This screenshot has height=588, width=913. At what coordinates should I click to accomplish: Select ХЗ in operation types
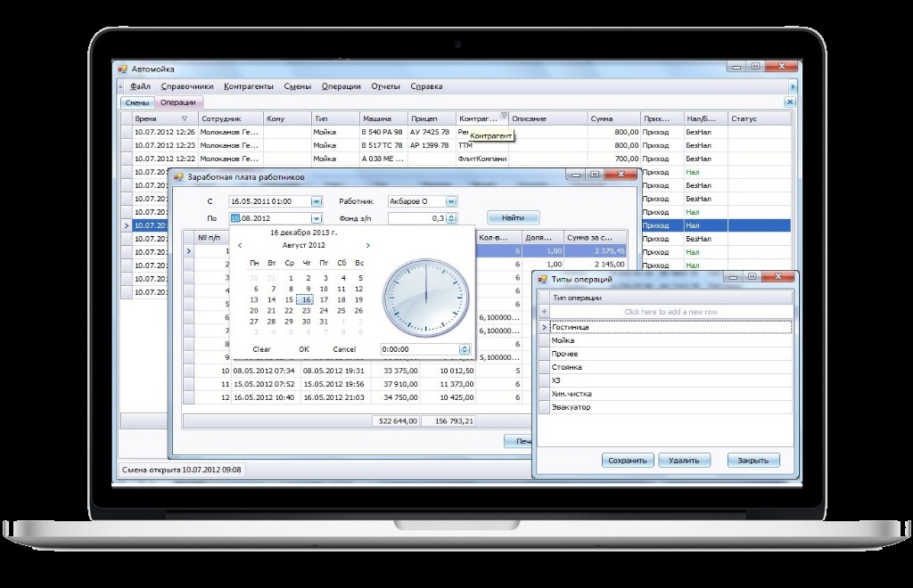tap(670, 380)
